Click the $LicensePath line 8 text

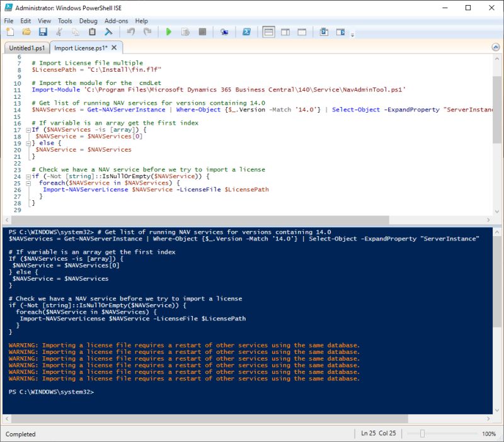tap(96, 70)
